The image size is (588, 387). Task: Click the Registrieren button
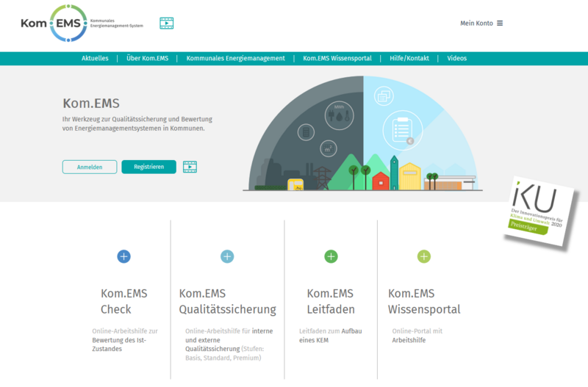click(x=149, y=167)
